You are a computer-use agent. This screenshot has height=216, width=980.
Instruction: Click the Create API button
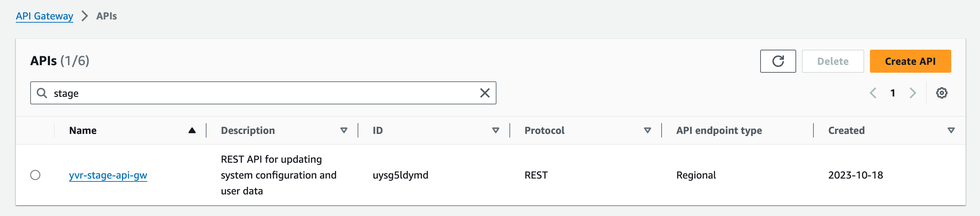(x=910, y=61)
